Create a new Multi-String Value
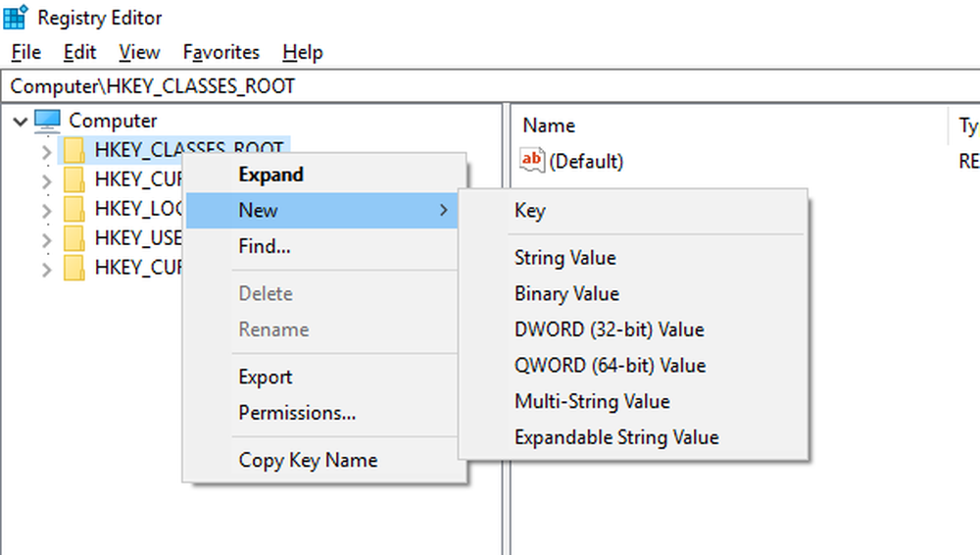This screenshot has width=980, height=555. (633, 401)
